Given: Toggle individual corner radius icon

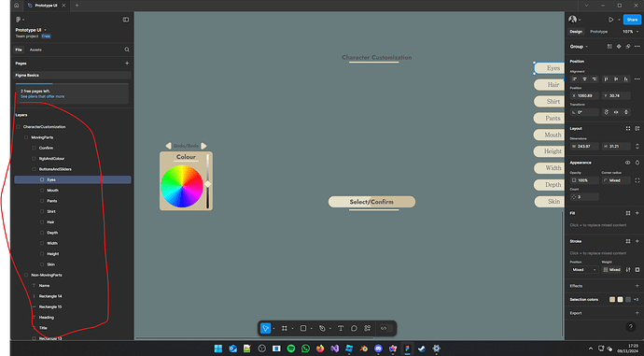Looking at the screenshot, I should point(637,180).
